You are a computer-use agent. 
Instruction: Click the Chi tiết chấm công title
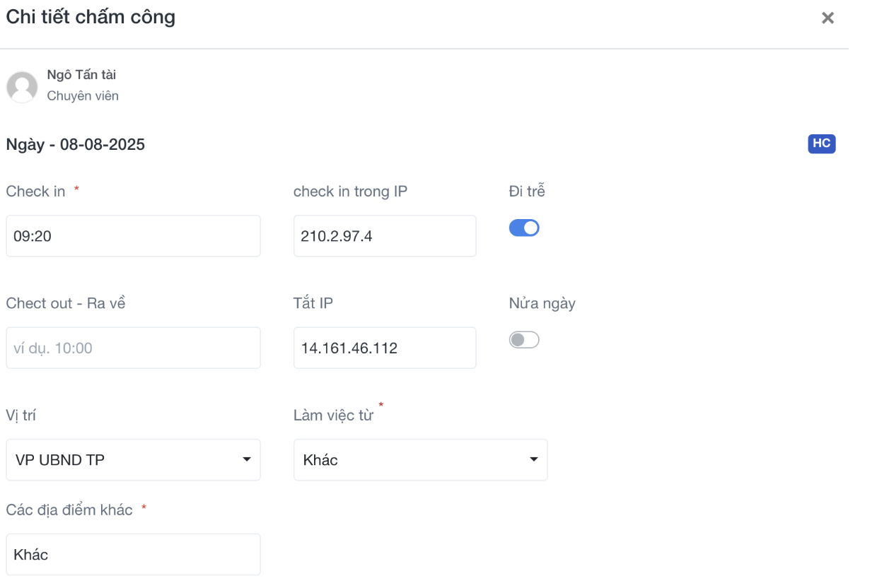[x=91, y=17]
